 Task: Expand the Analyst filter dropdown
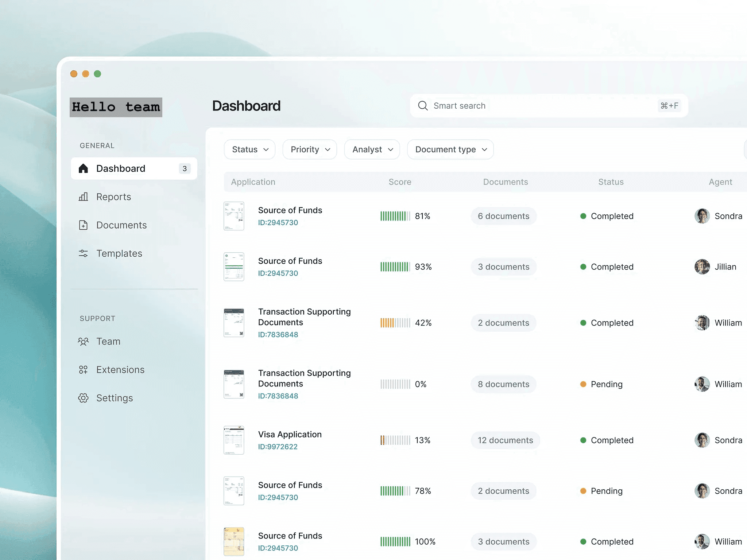pos(372,149)
